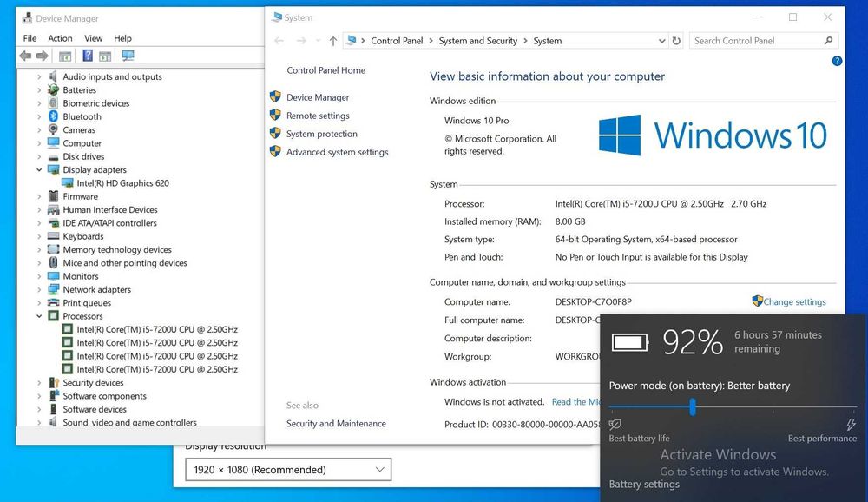Open Device Manager link in System sidebar
The width and height of the screenshot is (868, 502).
tap(318, 97)
